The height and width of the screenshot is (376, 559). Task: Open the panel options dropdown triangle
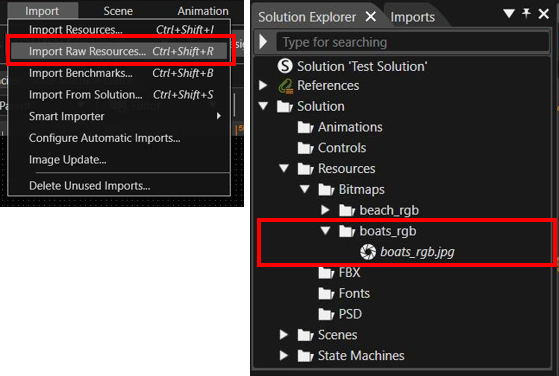click(509, 14)
